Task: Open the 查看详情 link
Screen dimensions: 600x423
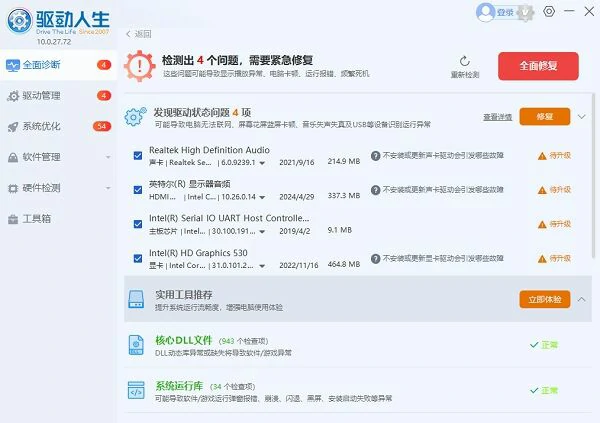Action: click(497, 117)
